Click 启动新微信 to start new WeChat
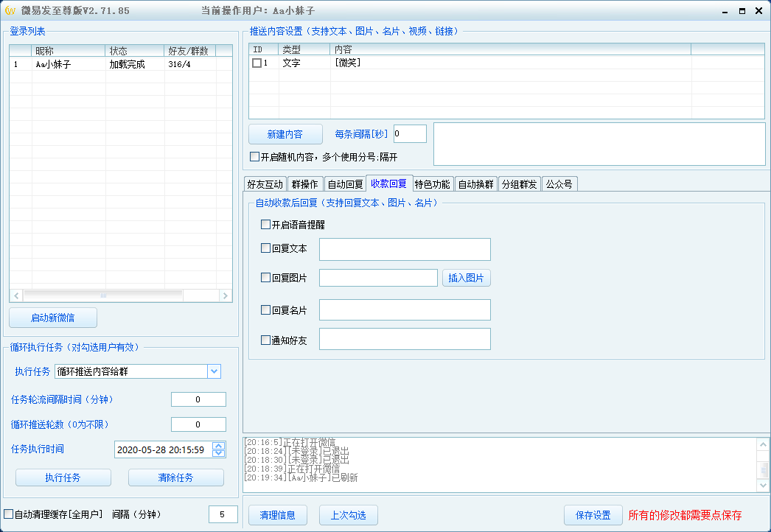The image size is (771, 532). click(52, 317)
